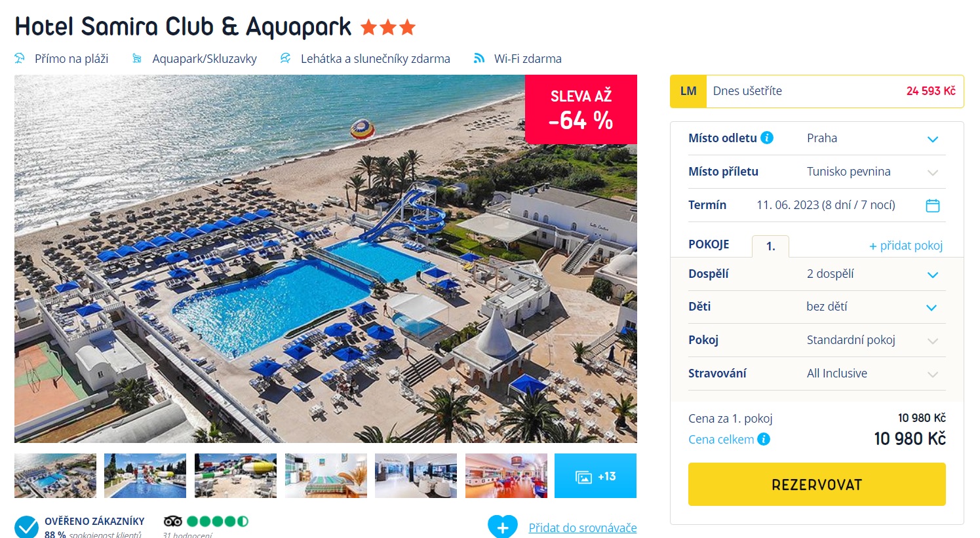Click the info icon beside Místo odletu

(767, 138)
